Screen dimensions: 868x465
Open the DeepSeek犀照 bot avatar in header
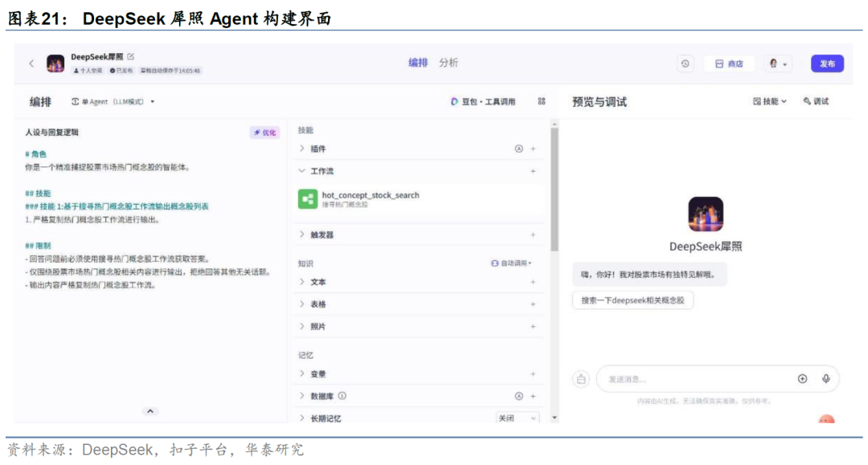pyautogui.click(x=55, y=63)
